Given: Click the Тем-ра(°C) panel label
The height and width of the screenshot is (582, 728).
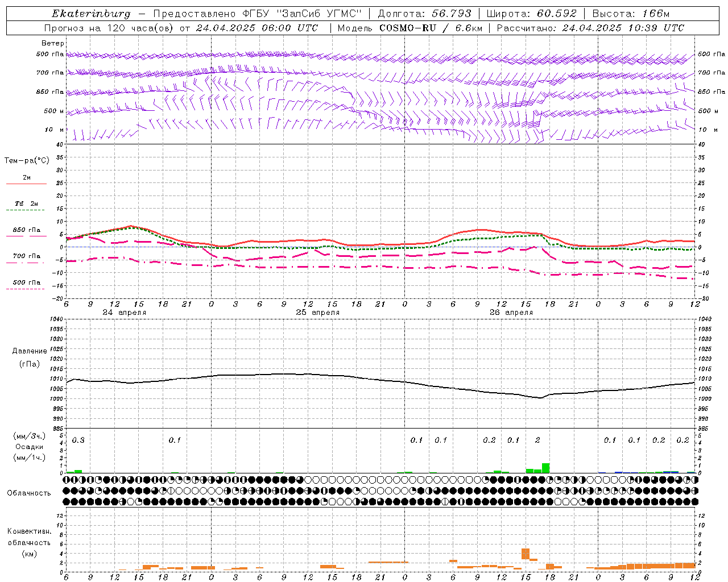Looking at the screenshot, I should coord(27,161).
